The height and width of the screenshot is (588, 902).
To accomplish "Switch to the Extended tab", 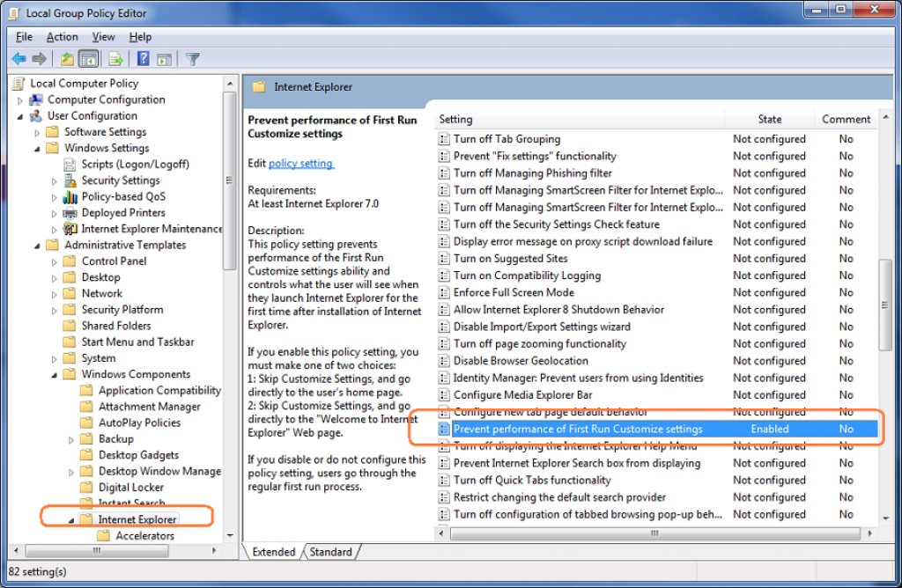I will 274,552.
